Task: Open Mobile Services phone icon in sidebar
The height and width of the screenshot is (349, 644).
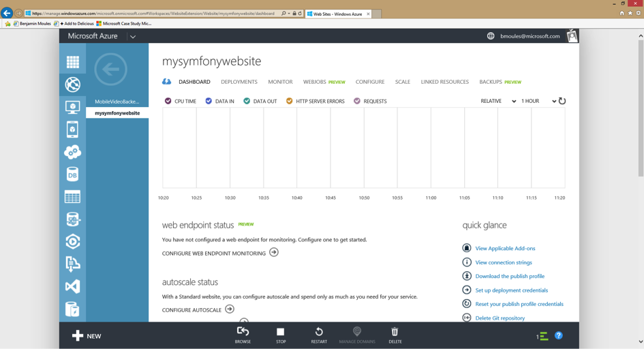Action: coord(73,130)
